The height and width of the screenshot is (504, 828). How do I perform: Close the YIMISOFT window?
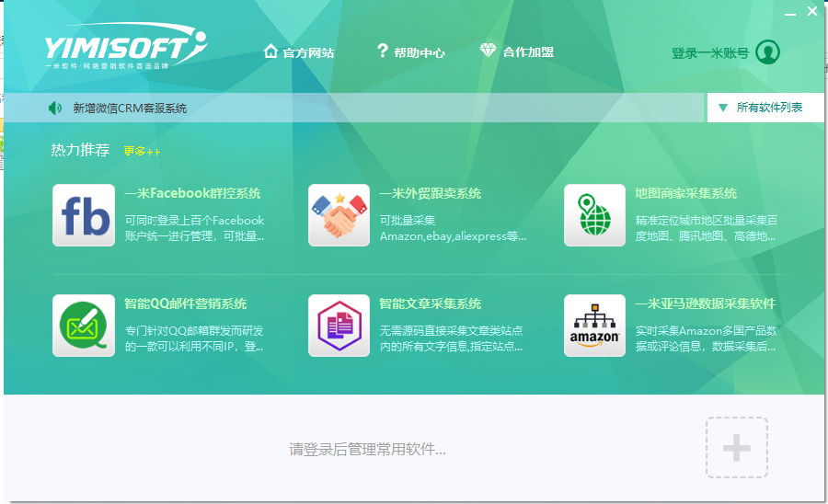(x=812, y=11)
